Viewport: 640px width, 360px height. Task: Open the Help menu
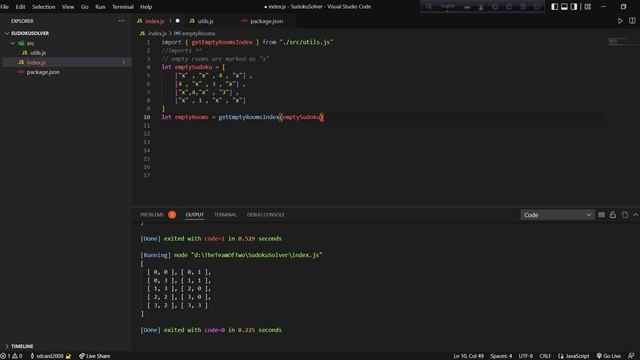[146, 7]
